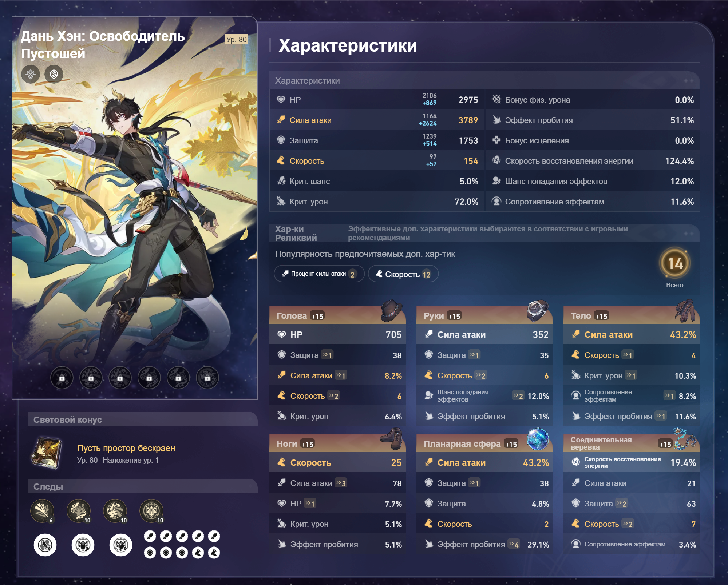This screenshot has width=728, height=585.
Task: Click the Защита shield icon in the stats table
Action: 281,140
